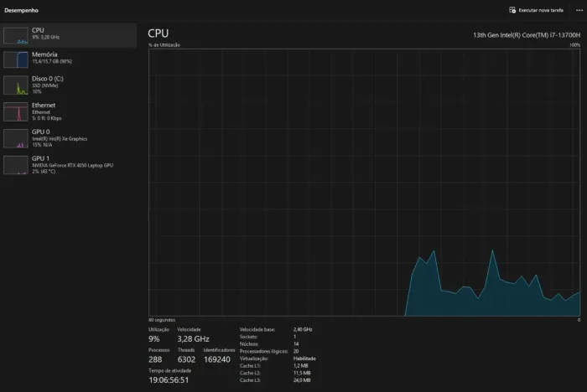Screen dimensions: 587x392
Task: Click the '% de Utilização' label
Action: coord(164,45)
